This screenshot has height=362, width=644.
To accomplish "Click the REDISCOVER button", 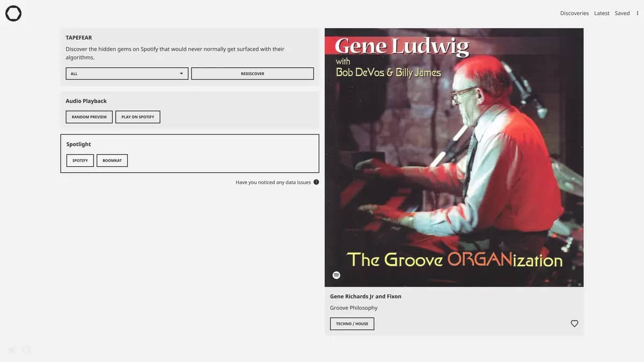I will click(x=252, y=73).
